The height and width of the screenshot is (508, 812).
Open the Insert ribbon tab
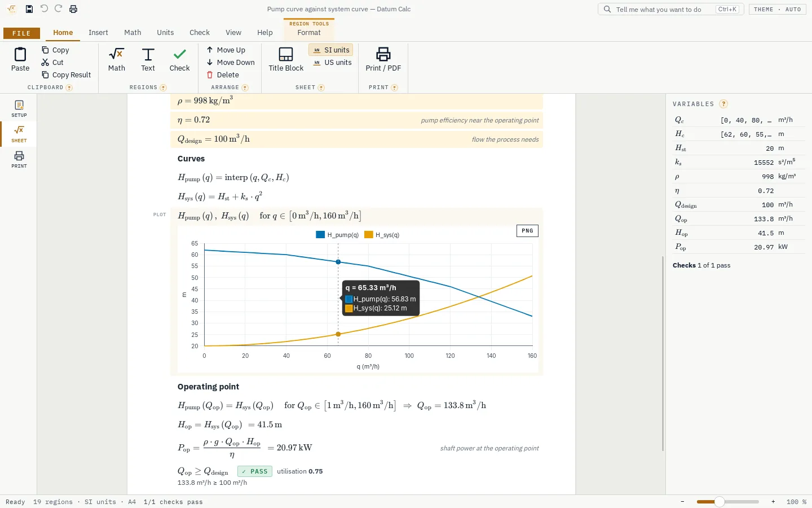point(98,33)
